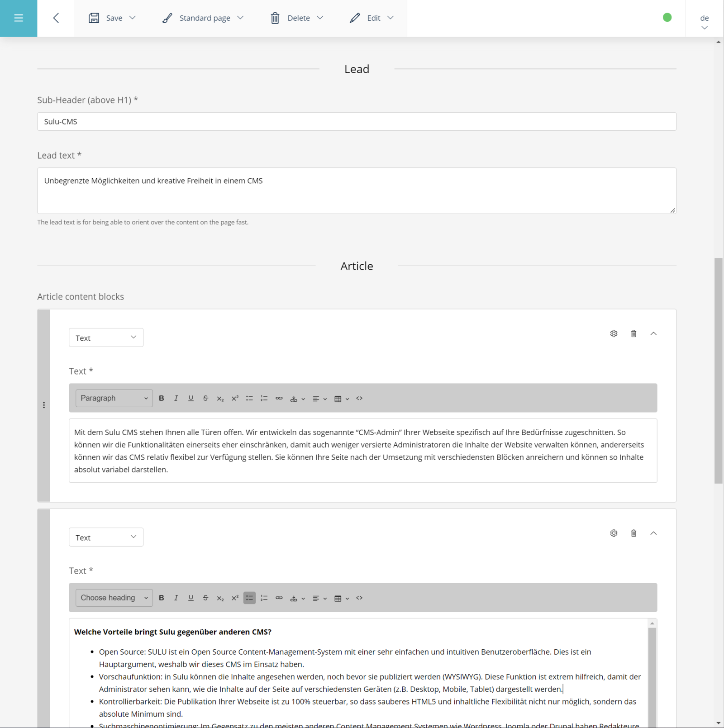
Task: Toggle italic in the first editor toolbar
Action: click(176, 398)
